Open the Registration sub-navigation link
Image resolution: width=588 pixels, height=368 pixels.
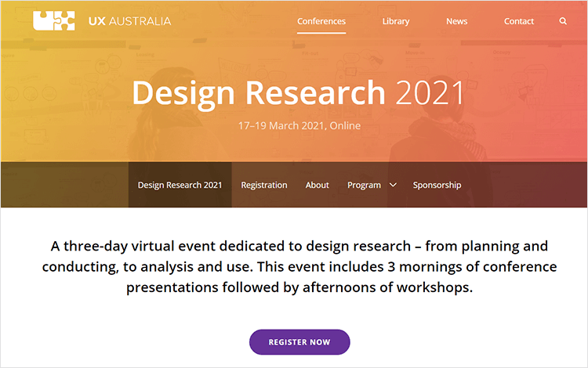click(264, 185)
